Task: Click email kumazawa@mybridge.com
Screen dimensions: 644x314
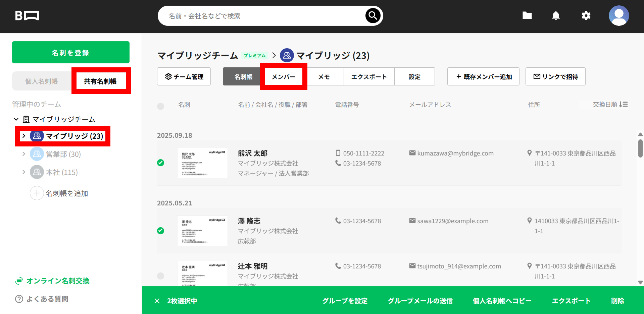Action: (455, 153)
